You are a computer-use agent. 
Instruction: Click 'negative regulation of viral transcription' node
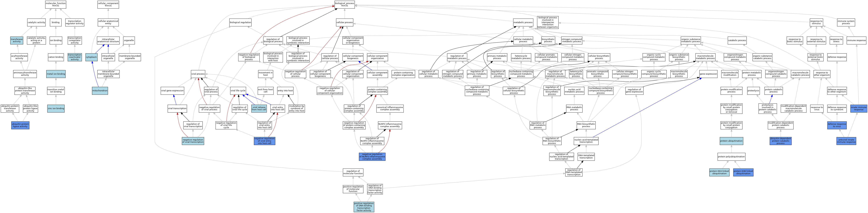[x=193, y=141]
